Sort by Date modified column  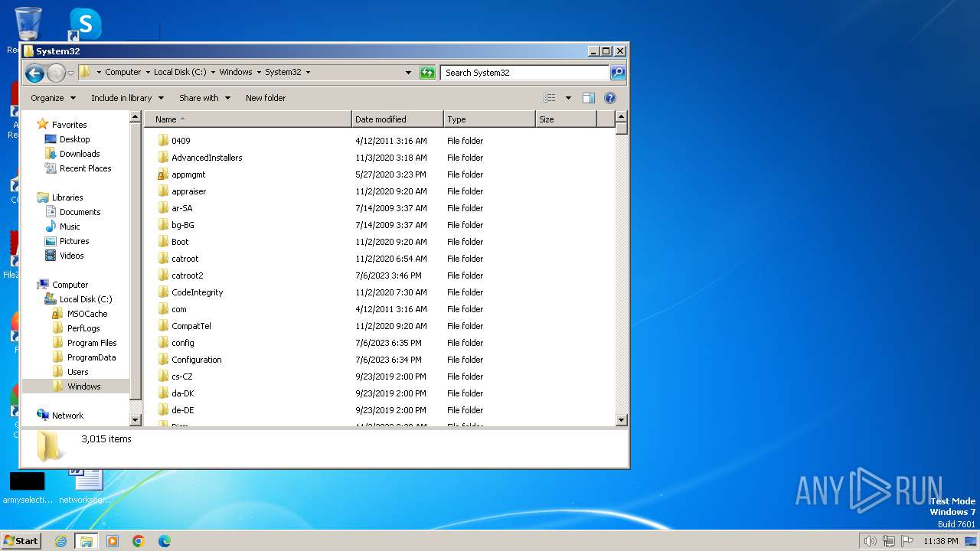[398, 119]
